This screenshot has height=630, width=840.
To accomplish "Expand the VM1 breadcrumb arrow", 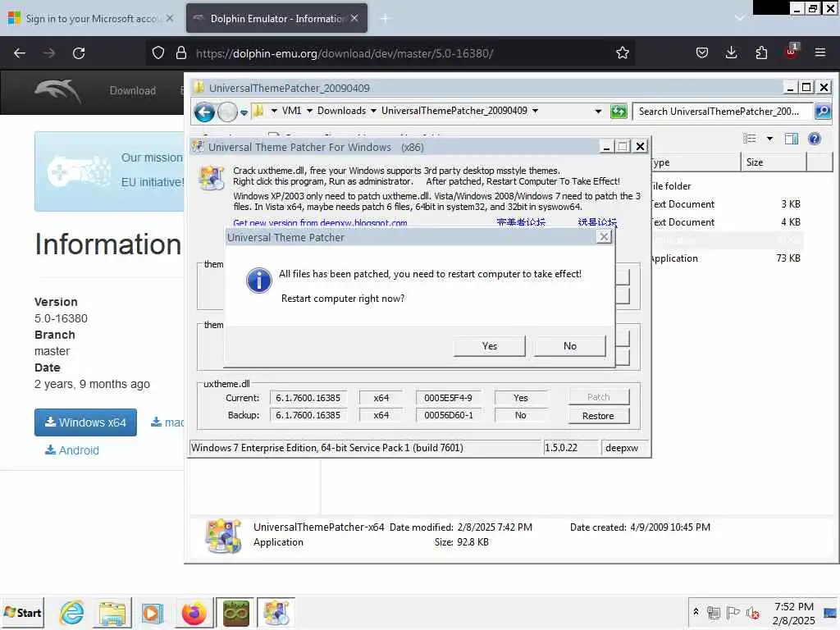I will click(x=309, y=111).
